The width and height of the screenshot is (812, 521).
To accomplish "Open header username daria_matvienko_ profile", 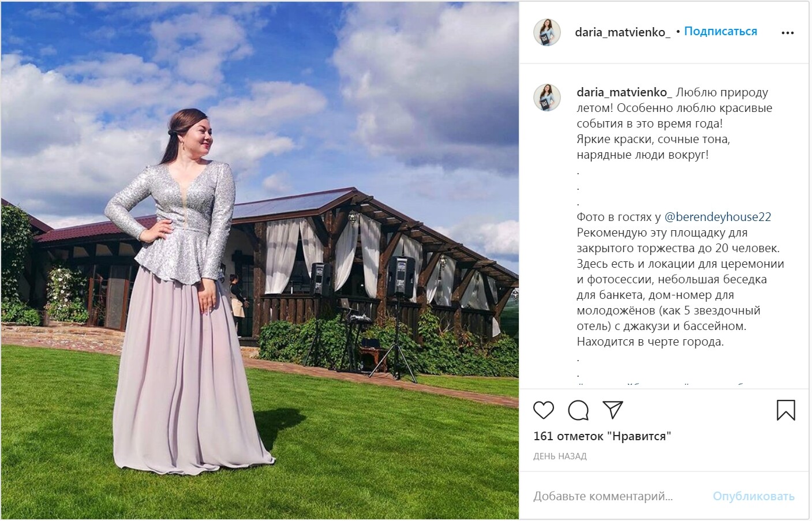I will 623,32.
